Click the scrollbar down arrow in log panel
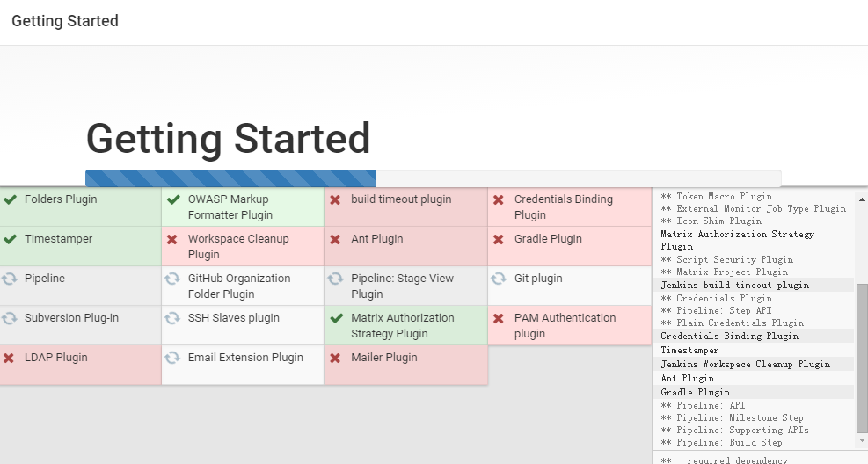 pos(862,438)
